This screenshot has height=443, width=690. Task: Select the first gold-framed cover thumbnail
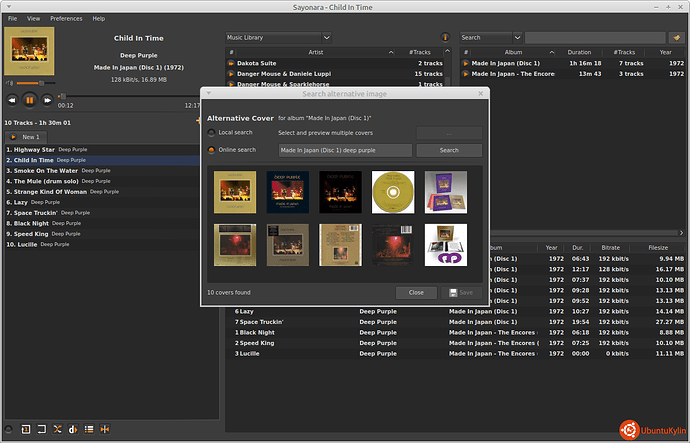click(x=235, y=192)
